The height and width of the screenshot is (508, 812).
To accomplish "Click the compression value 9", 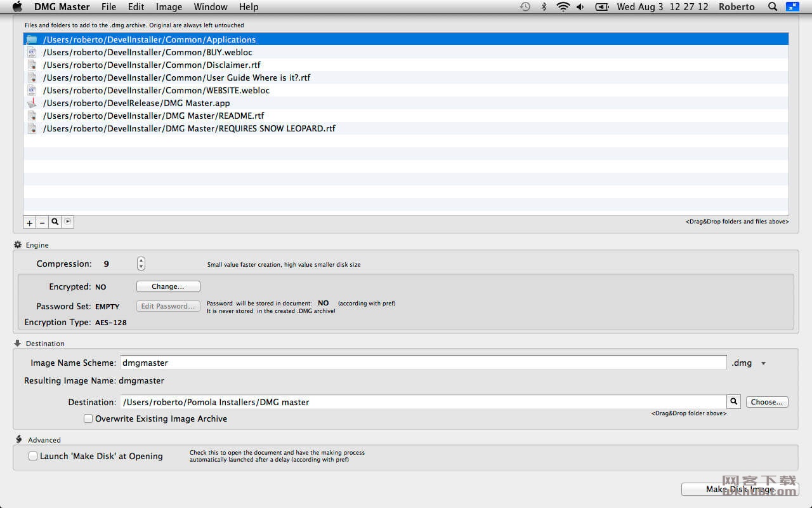I will (x=106, y=264).
